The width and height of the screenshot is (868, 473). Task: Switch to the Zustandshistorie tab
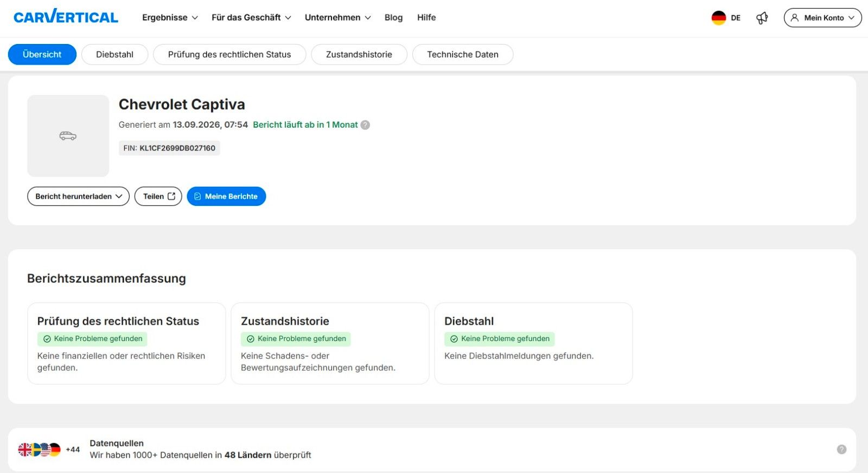pyautogui.click(x=359, y=54)
